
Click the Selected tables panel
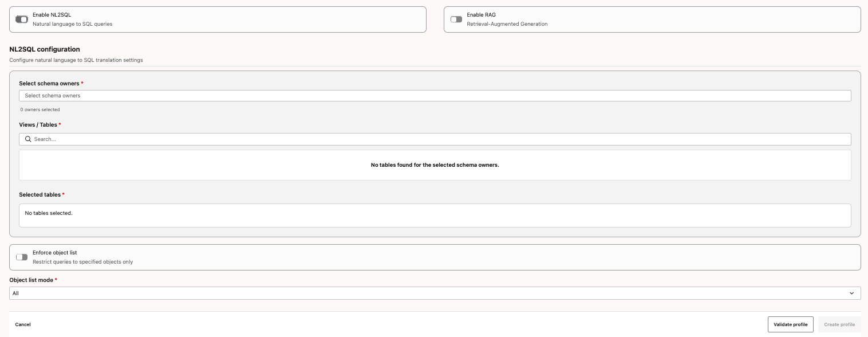point(434,215)
